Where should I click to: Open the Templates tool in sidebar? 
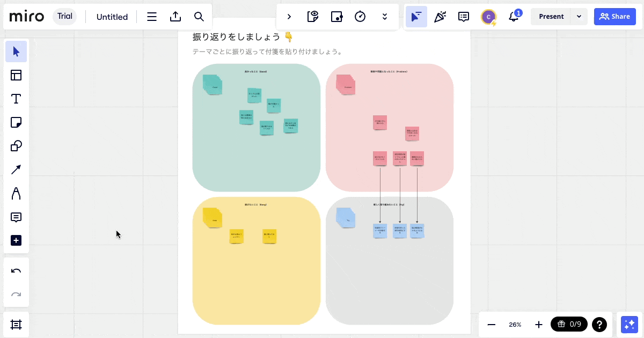(16, 75)
